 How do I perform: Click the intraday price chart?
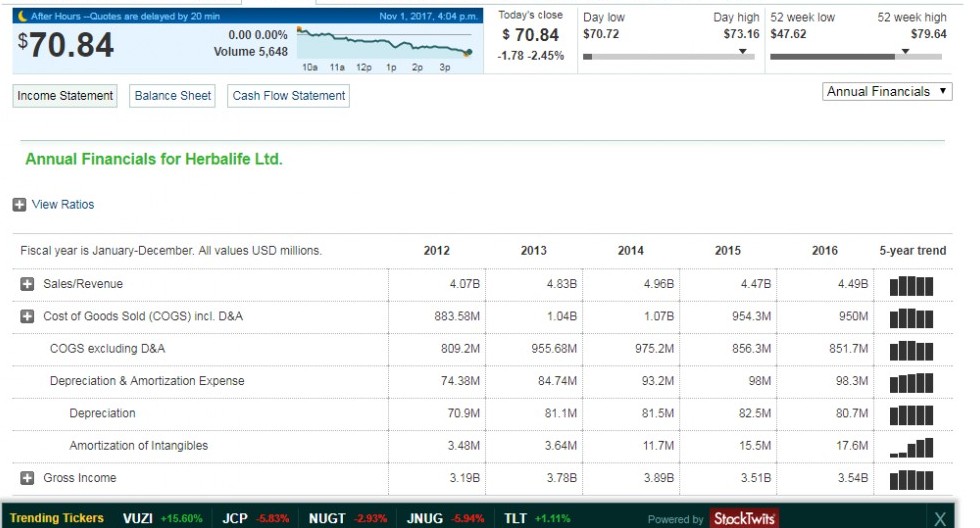click(385, 44)
